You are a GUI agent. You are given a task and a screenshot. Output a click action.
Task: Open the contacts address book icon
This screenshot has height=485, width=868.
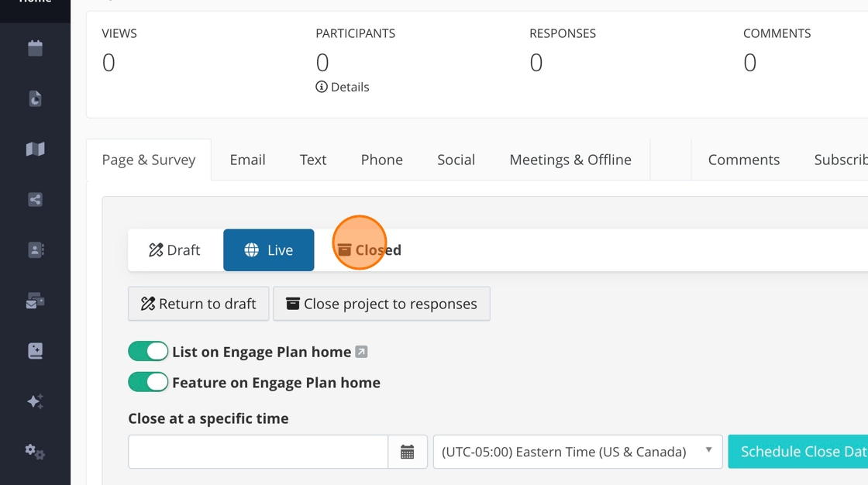(35, 250)
